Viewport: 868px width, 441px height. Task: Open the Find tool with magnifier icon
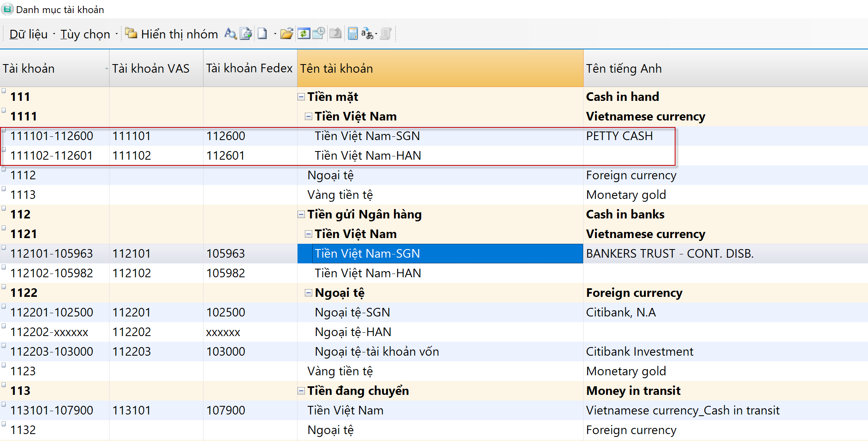point(230,33)
